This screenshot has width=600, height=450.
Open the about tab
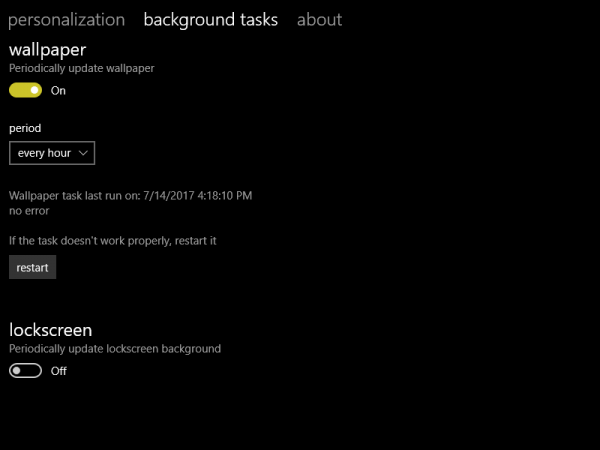[320, 20]
